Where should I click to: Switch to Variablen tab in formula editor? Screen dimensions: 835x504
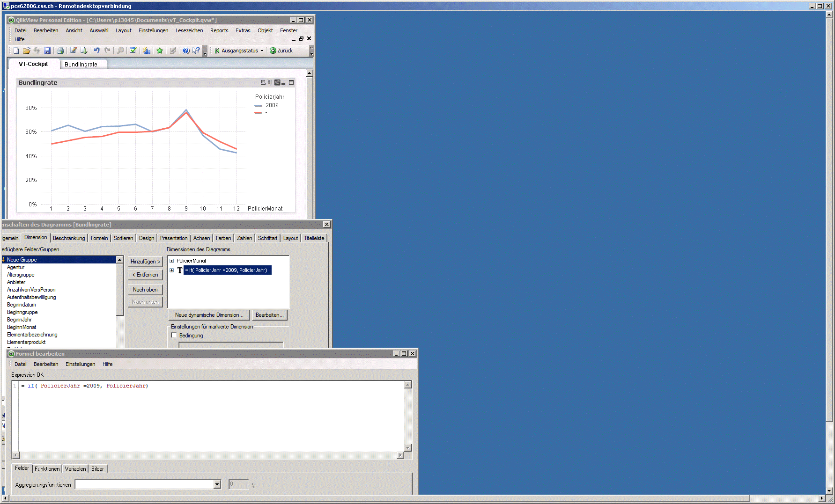[75, 469]
